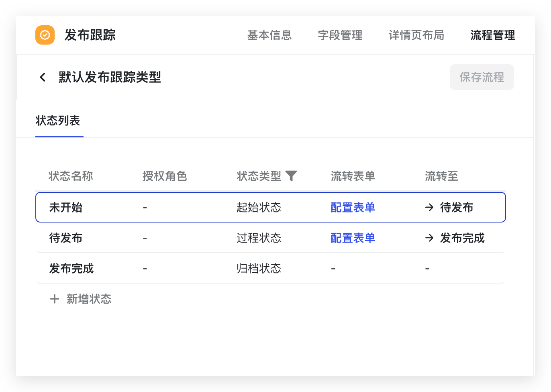Click the 发布跟踪 app title text

[90, 35]
